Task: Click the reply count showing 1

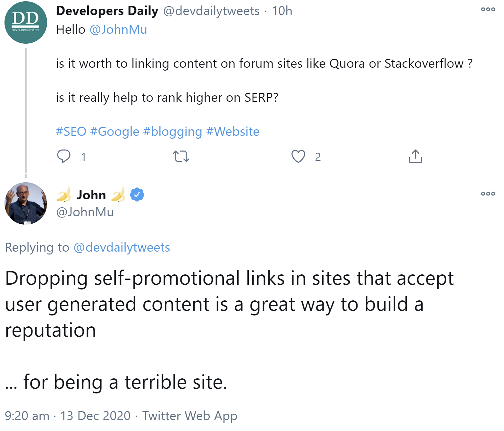Action: click(83, 157)
